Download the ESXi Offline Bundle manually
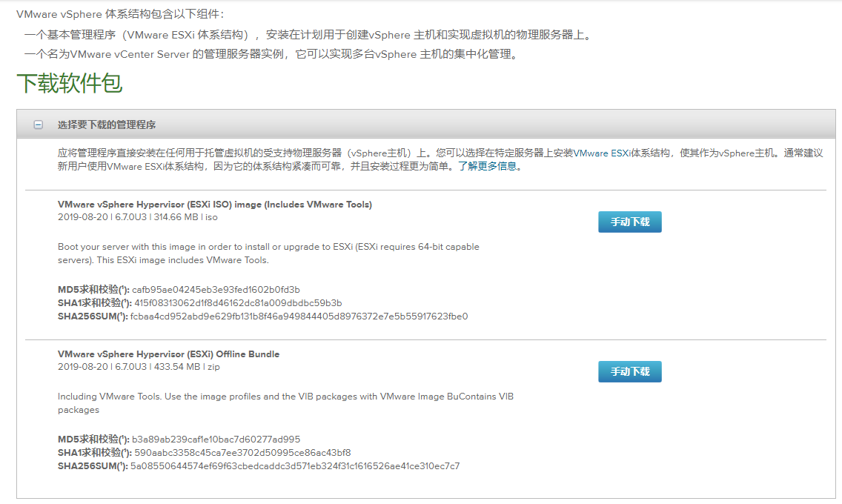 [x=629, y=371]
